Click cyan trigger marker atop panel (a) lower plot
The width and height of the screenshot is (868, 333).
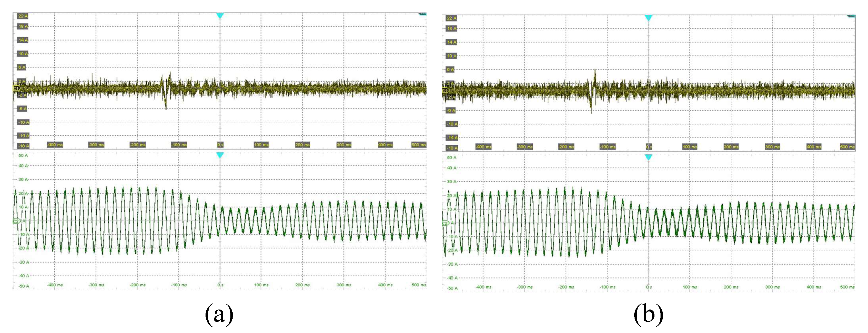(220, 155)
